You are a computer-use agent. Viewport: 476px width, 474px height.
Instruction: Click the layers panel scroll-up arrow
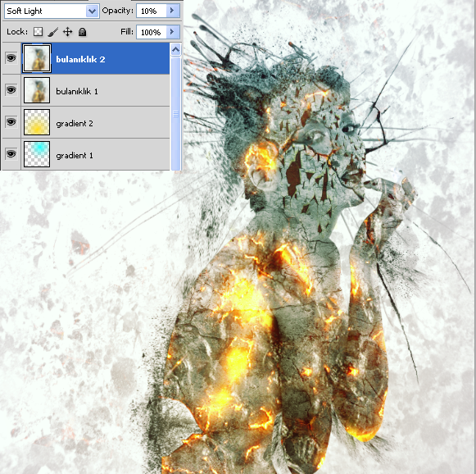tap(176, 49)
